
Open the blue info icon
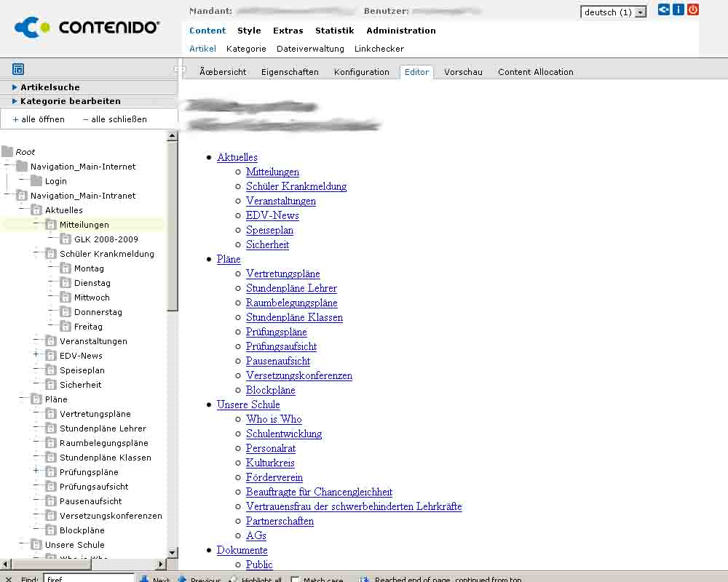click(x=678, y=10)
